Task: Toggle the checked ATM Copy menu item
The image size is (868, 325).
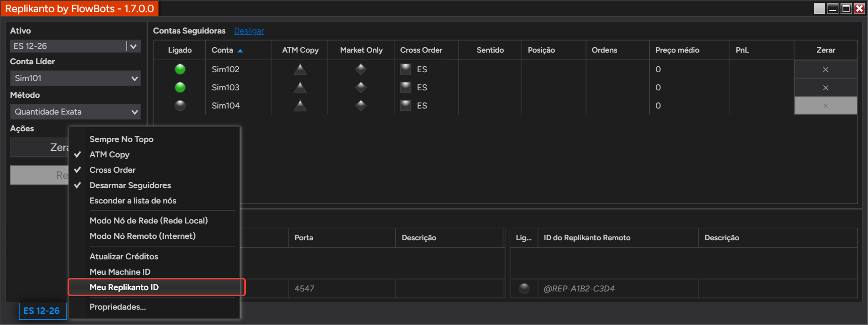Action: (154, 155)
